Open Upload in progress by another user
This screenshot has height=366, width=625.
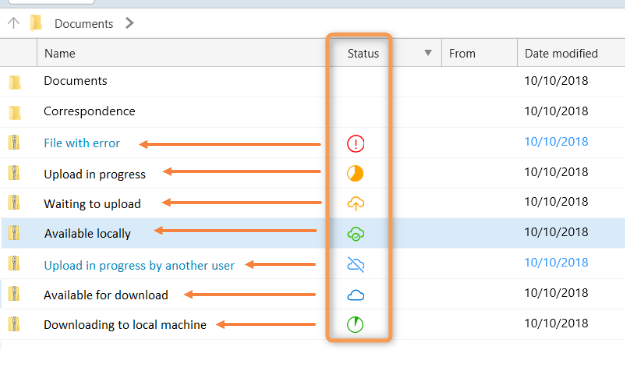tap(139, 265)
